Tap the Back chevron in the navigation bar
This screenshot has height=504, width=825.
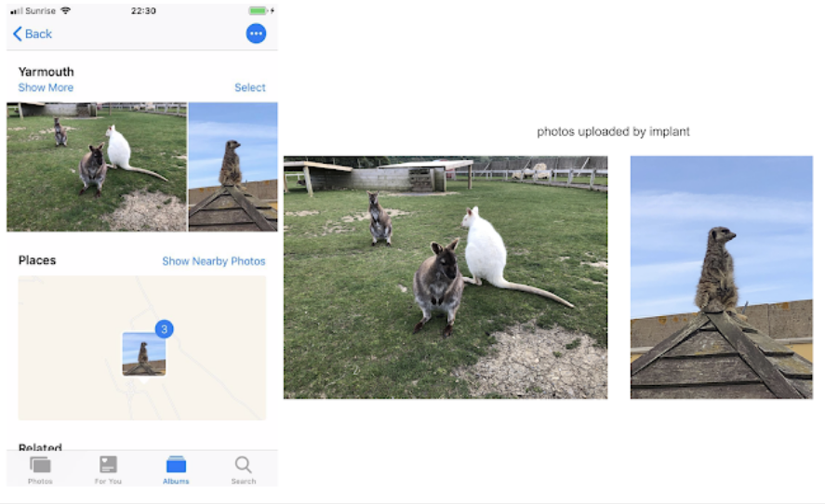pos(17,33)
